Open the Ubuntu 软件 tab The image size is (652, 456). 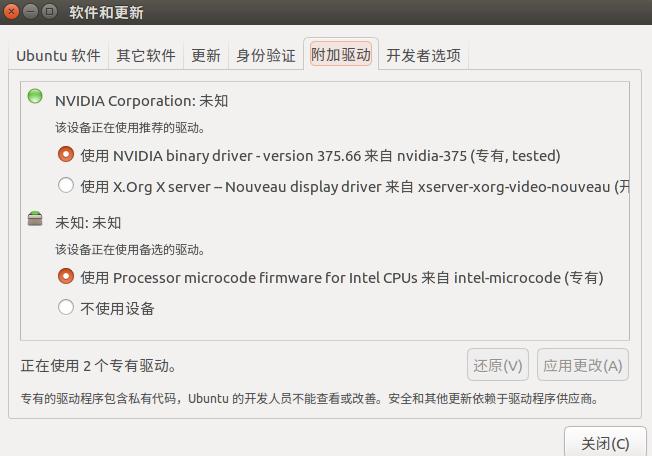(59, 55)
